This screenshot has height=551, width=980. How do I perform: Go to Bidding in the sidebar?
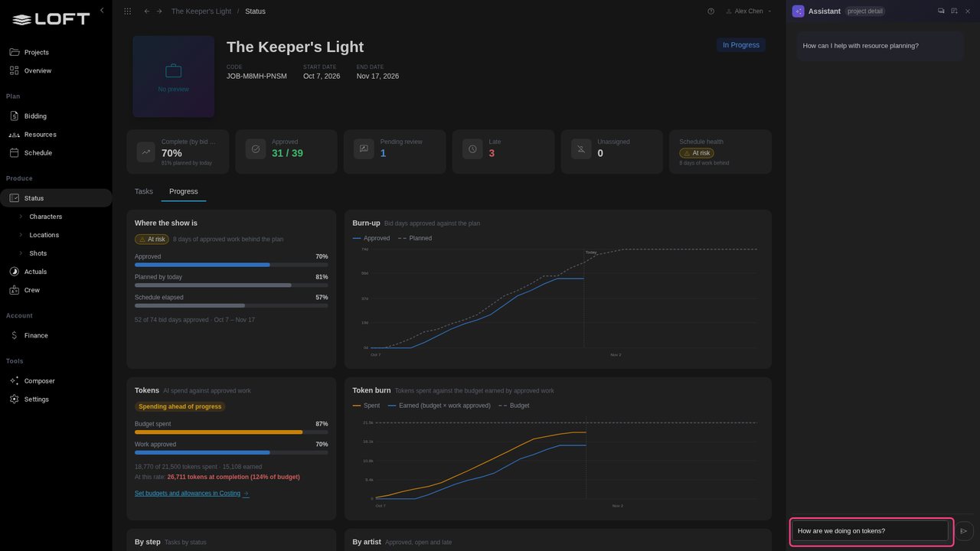pos(56,116)
